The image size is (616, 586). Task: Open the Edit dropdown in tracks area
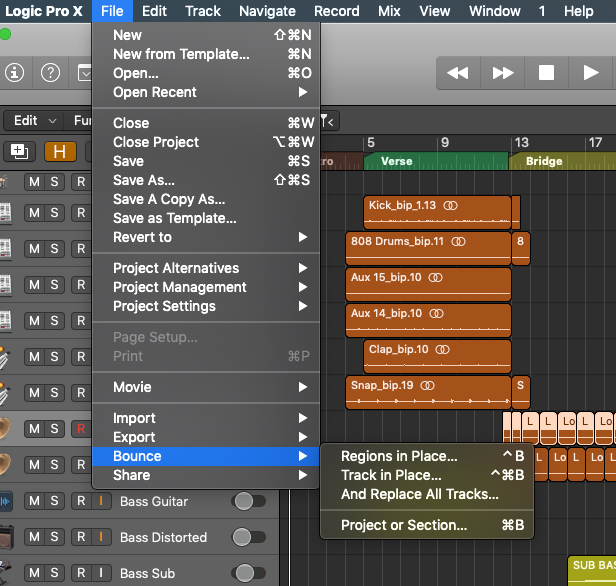(x=35, y=121)
